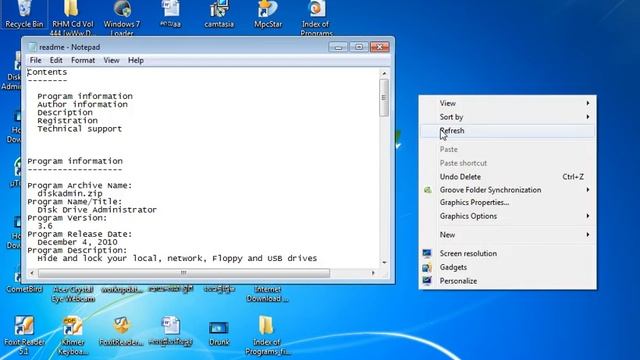Open the Edit menu in Notepad
This screenshot has height=360, width=640.
(56, 60)
